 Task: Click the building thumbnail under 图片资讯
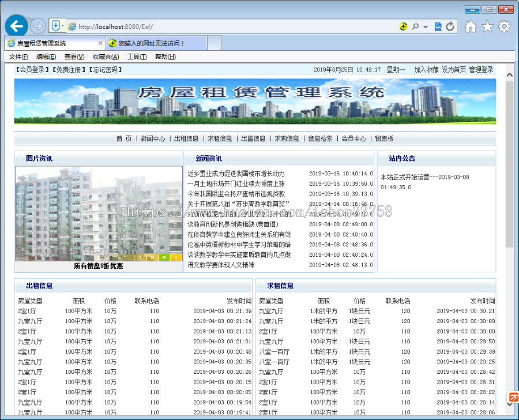click(x=98, y=213)
